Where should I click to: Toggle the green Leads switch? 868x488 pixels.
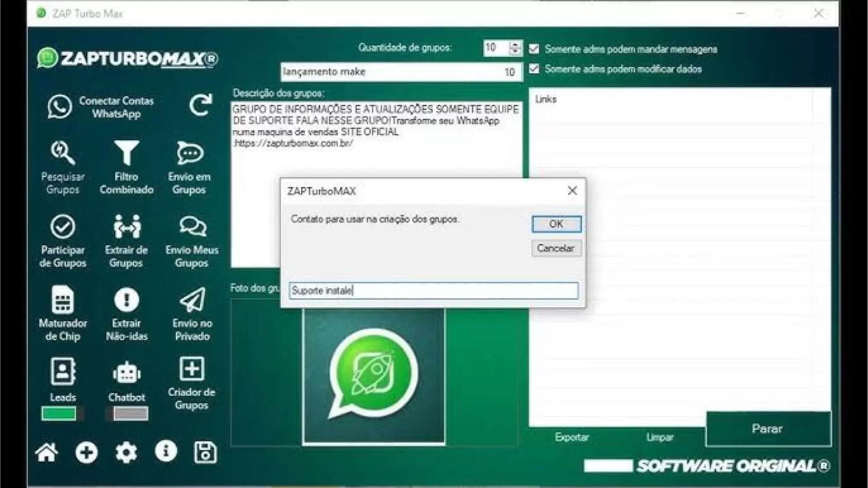[62, 413]
